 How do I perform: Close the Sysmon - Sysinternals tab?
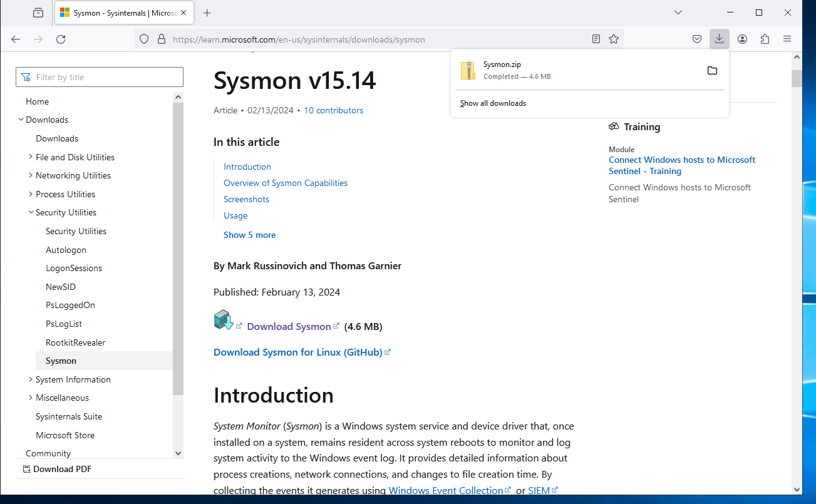pyautogui.click(x=183, y=13)
